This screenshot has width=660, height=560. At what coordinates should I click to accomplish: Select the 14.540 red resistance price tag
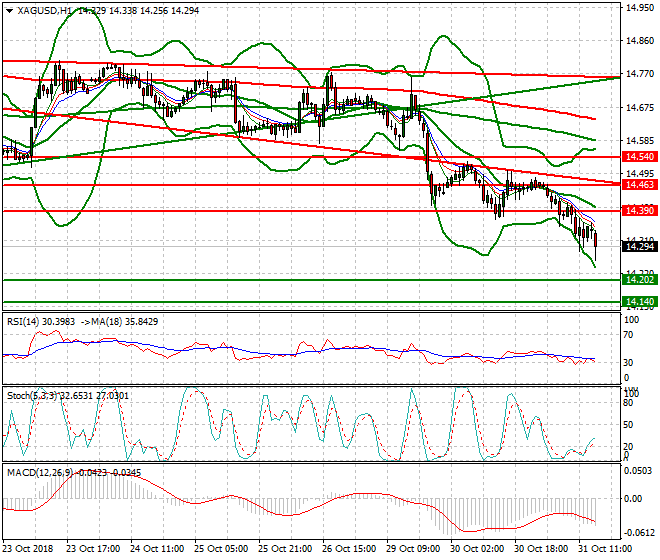point(639,157)
